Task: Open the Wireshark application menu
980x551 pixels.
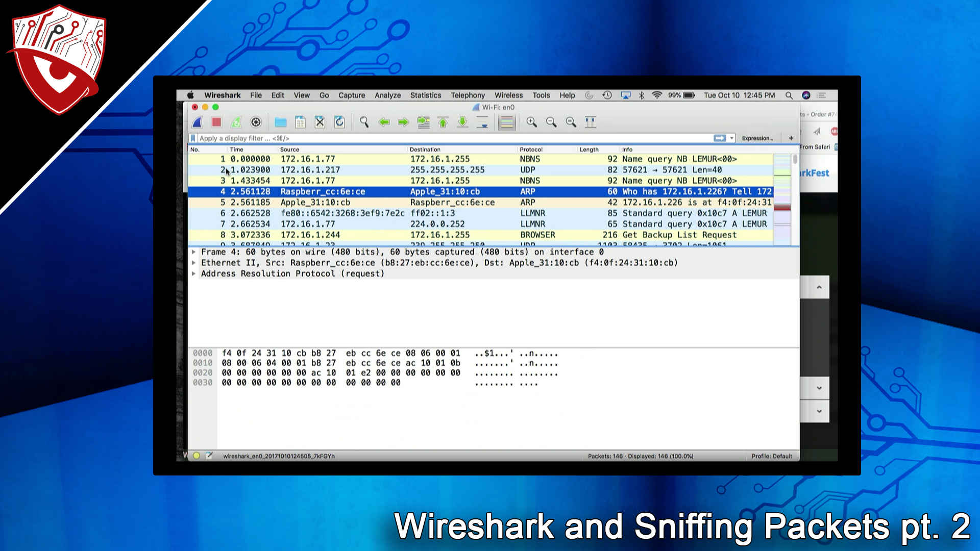Action: (x=223, y=95)
